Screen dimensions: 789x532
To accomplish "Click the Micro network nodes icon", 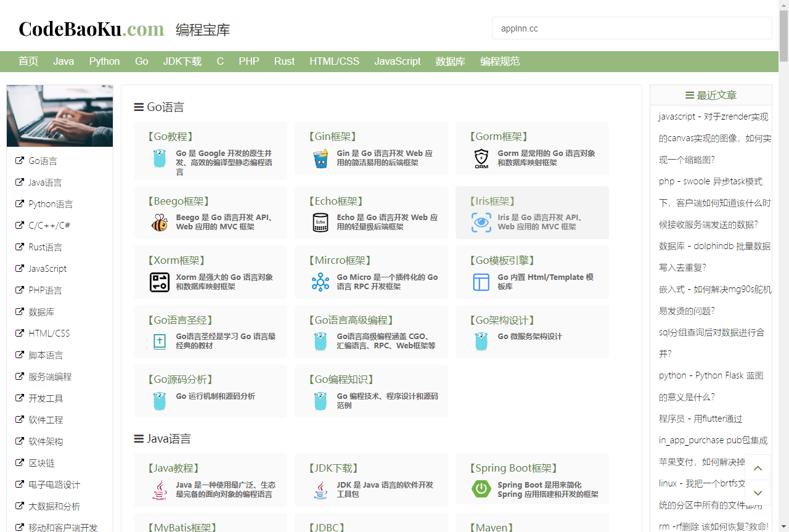I will 321,282.
